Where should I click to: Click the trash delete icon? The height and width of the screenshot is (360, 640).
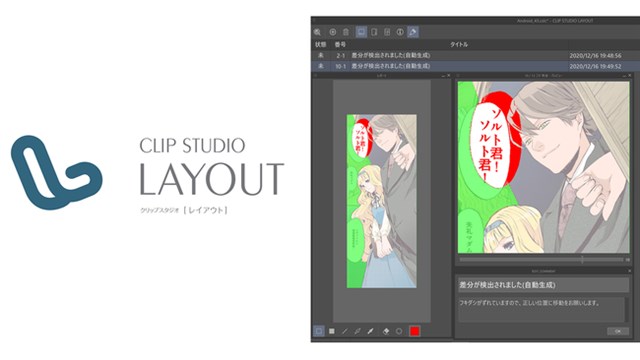pos(346,32)
